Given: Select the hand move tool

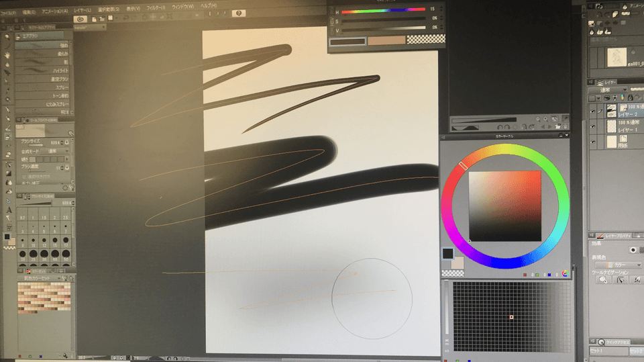Looking at the screenshot, I should [x=7, y=56].
